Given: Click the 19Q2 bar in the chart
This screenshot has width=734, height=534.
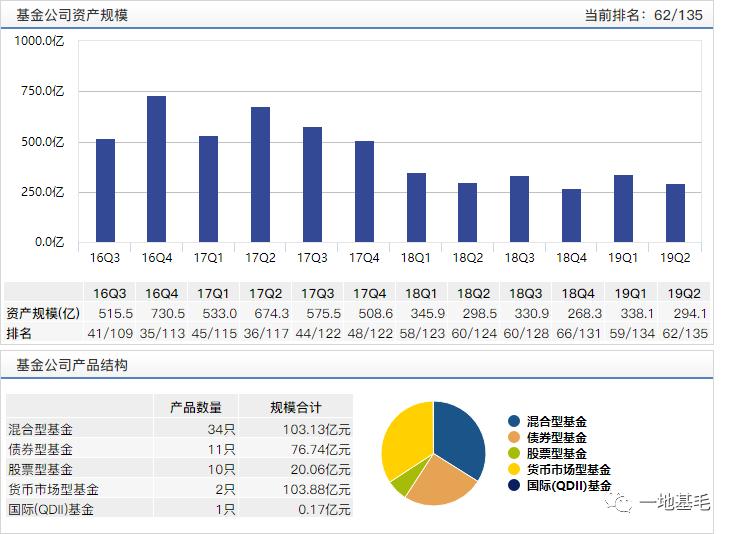Looking at the screenshot, I should [675, 213].
